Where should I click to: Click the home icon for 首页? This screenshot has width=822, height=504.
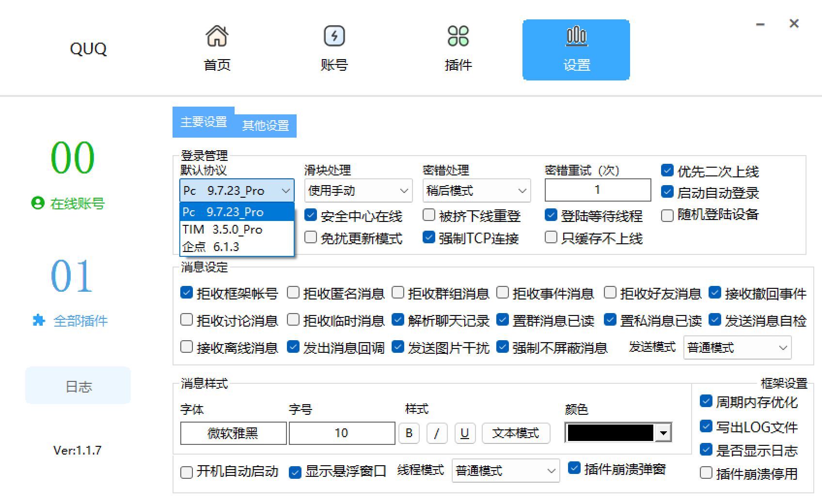coord(217,36)
